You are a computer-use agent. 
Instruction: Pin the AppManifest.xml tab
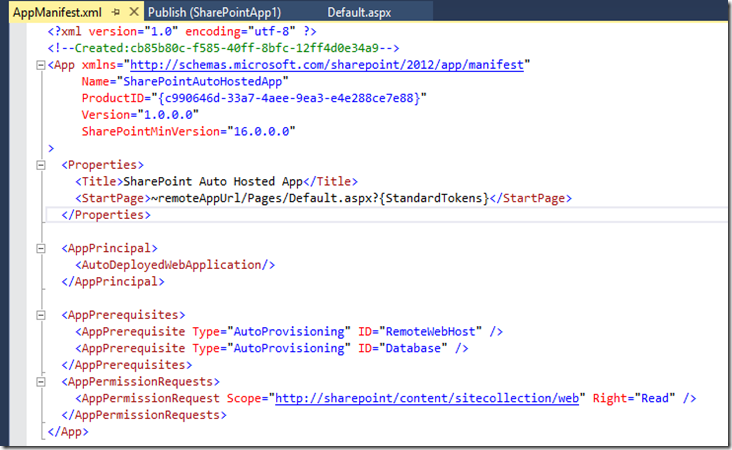(x=116, y=13)
